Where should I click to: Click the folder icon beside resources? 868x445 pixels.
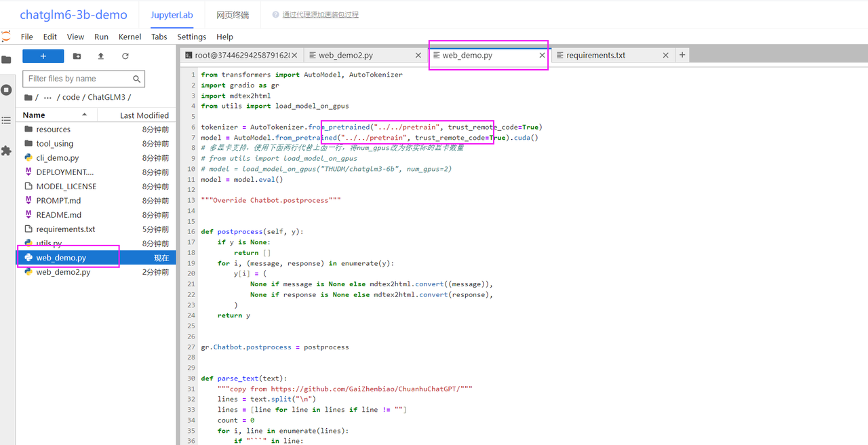coord(28,129)
